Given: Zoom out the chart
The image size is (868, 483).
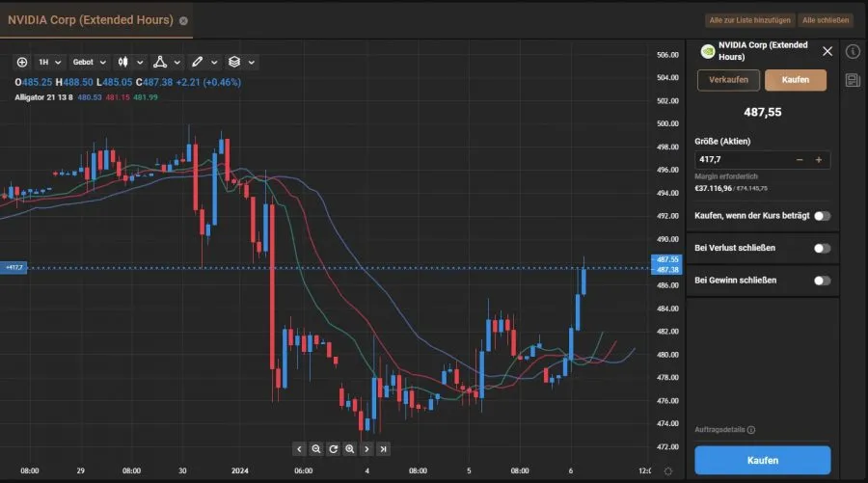Looking at the screenshot, I should 315,448.
